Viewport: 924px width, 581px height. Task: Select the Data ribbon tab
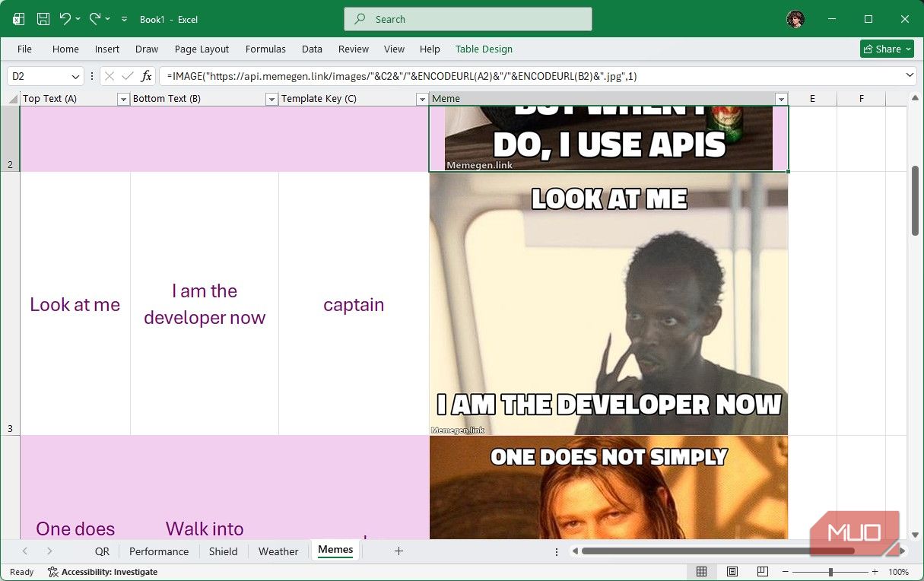[x=312, y=49]
